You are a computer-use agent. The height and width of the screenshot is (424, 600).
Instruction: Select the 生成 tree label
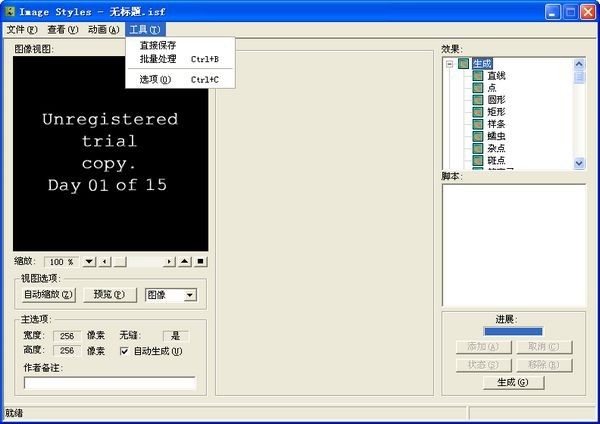482,64
